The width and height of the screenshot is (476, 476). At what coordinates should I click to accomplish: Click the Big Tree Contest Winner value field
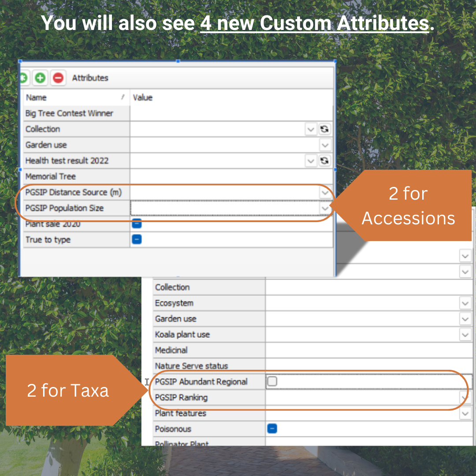point(231,113)
